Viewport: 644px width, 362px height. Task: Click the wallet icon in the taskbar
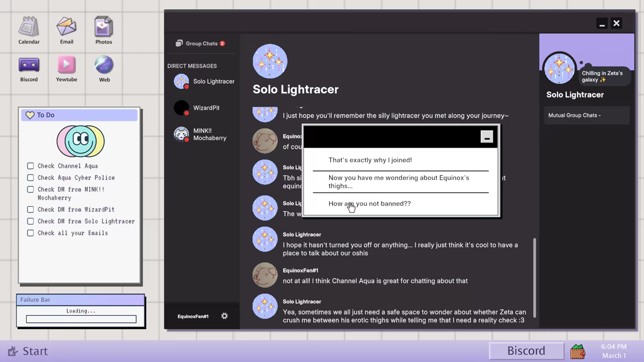(577, 352)
